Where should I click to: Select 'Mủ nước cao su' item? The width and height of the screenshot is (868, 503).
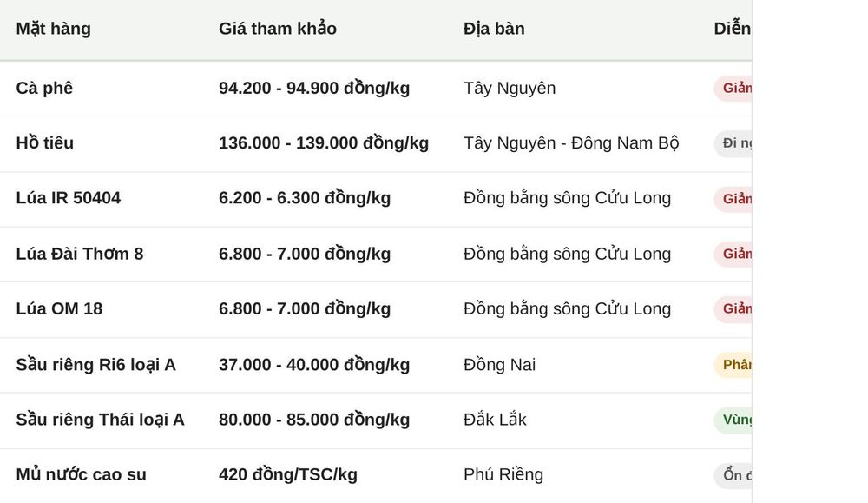pyautogui.click(x=82, y=474)
